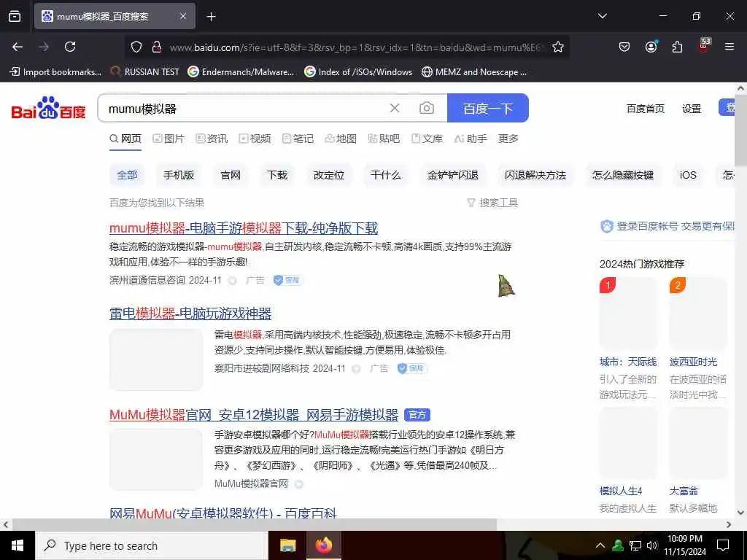
Task: Bookmark this page with star icon
Action: (x=558, y=47)
